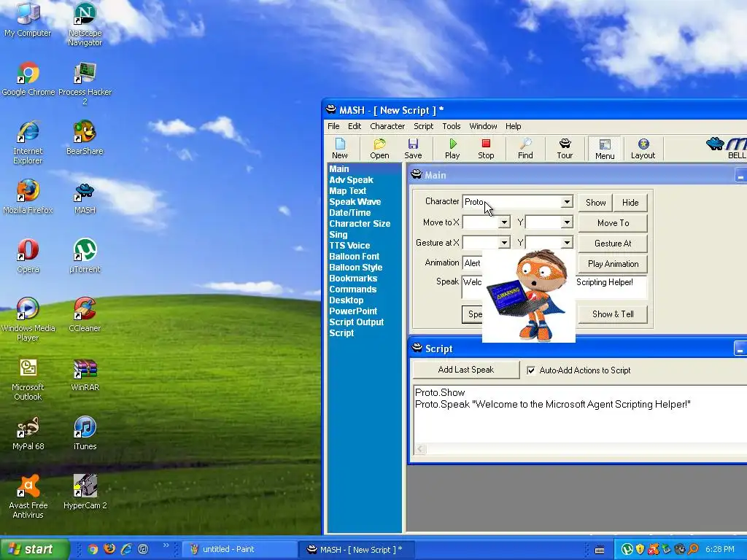747x560 pixels.
Task: Expand the Character dropdown showing Proto
Action: click(x=566, y=202)
